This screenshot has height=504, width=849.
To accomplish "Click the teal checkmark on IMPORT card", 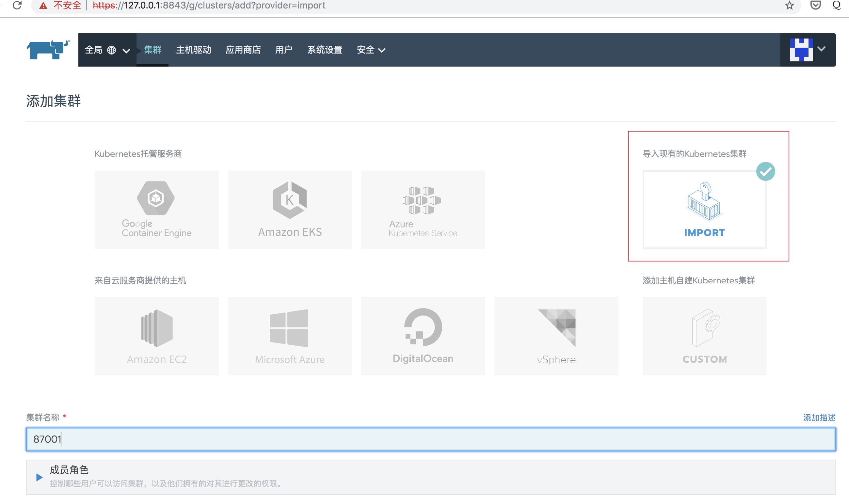I will click(x=765, y=171).
